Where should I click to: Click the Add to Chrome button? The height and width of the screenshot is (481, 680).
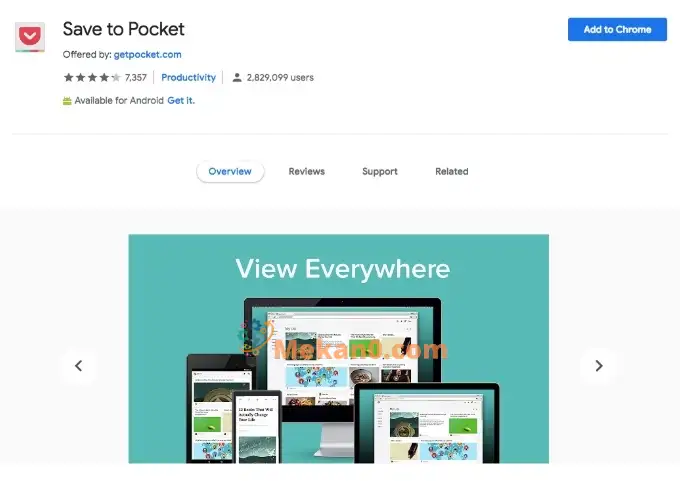pyautogui.click(x=617, y=29)
